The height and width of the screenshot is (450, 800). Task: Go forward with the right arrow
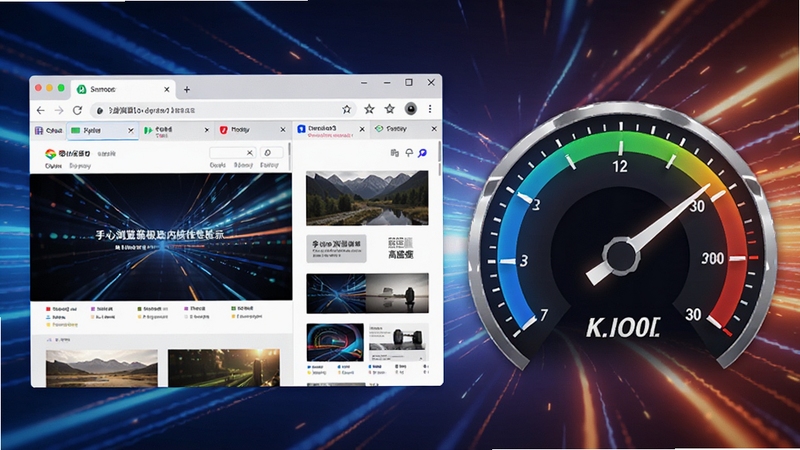[59, 110]
